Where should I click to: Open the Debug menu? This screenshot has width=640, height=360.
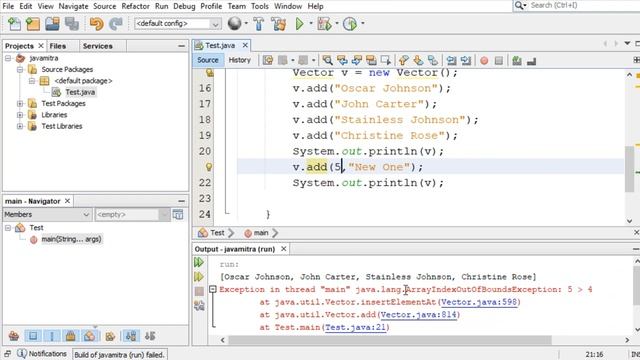[184, 6]
